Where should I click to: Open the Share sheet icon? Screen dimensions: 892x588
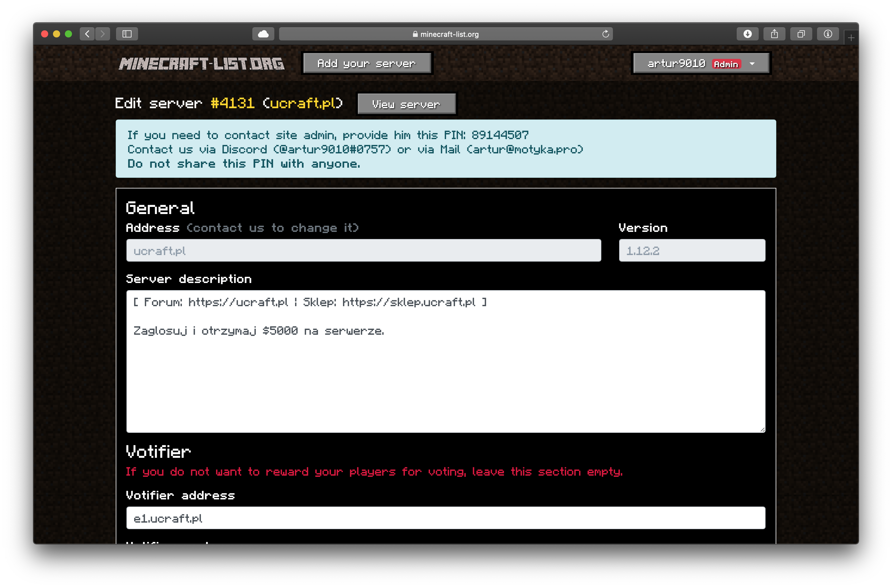click(x=774, y=34)
